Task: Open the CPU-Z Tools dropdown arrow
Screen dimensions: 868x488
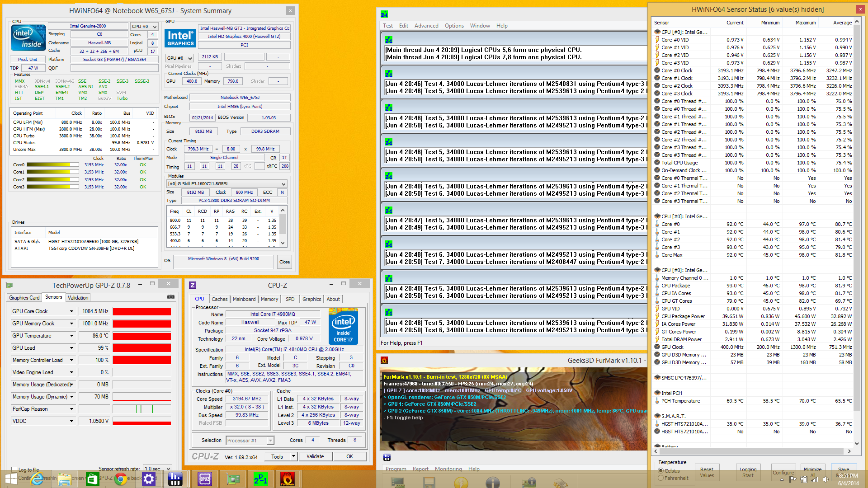Action: (x=293, y=456)
